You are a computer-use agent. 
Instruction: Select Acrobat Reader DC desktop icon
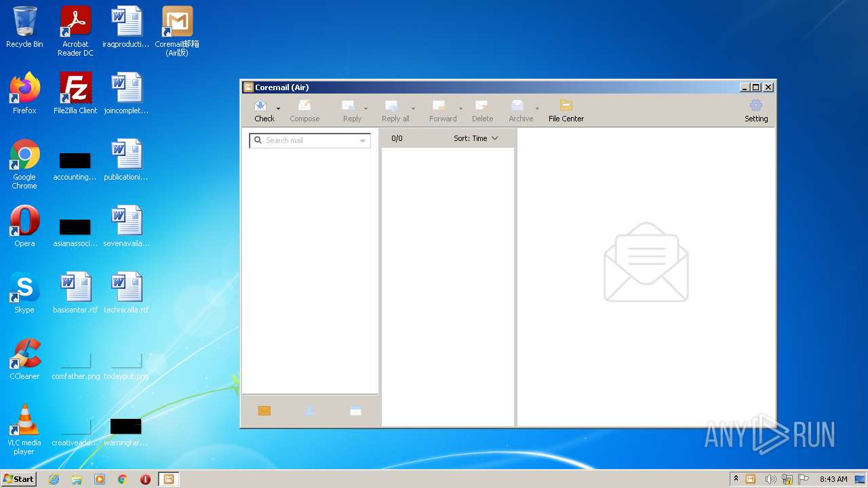pyautogui.click(x=75, y=31)
